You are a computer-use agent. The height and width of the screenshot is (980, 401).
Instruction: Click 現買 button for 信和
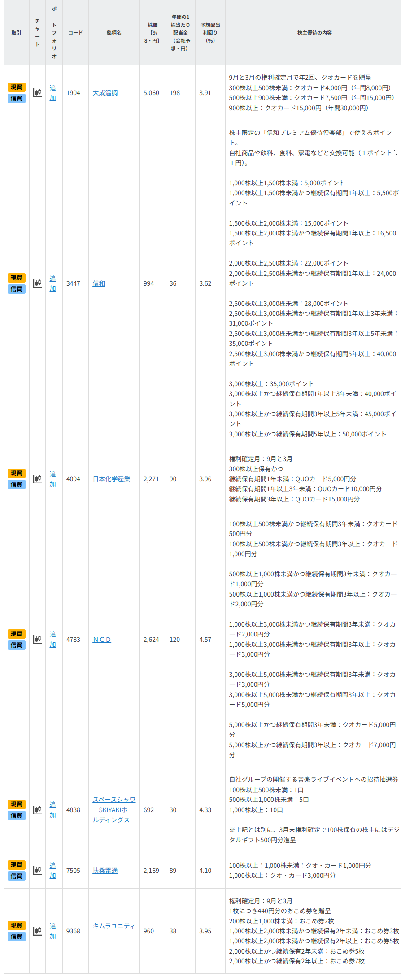(17, 278)
